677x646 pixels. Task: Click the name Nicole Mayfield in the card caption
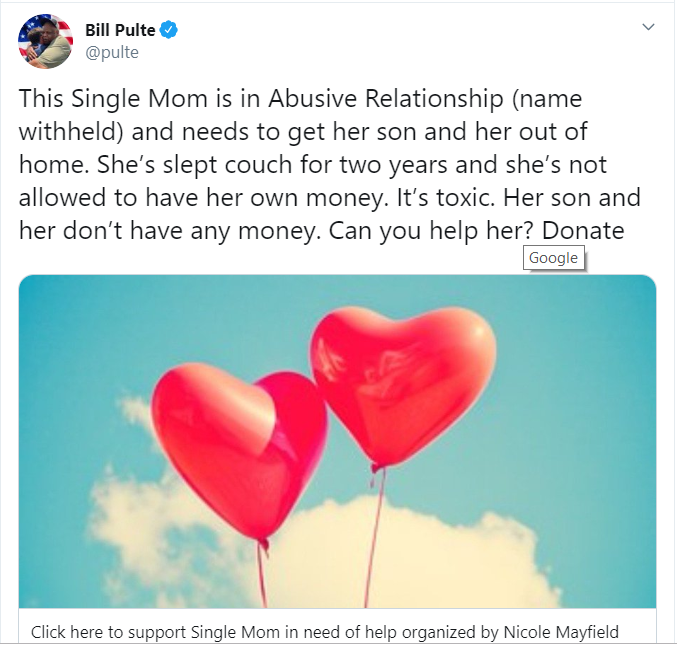[x=561, y=632]
